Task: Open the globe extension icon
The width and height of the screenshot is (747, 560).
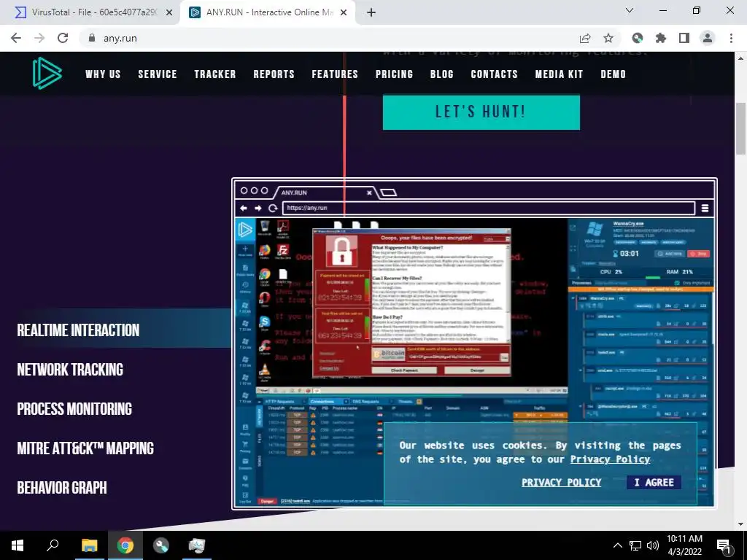Action: tap(638, 38)
